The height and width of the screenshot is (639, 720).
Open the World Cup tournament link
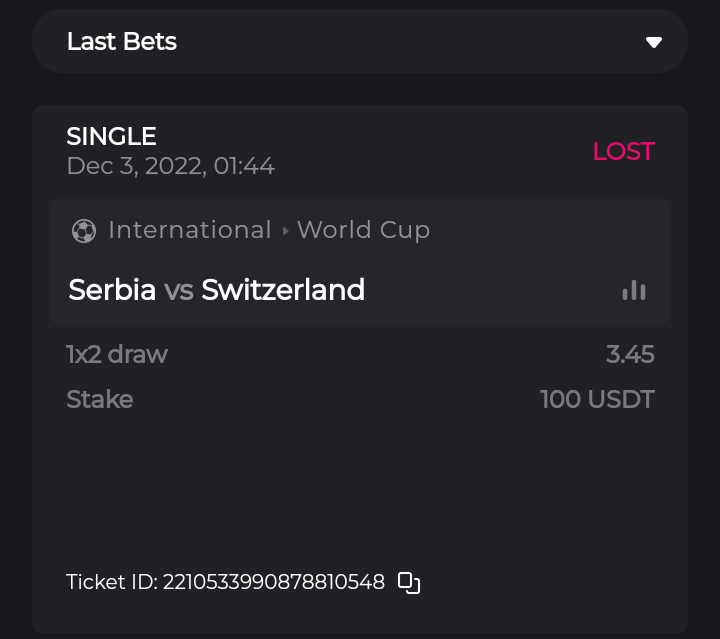click(x=363, y=230)
